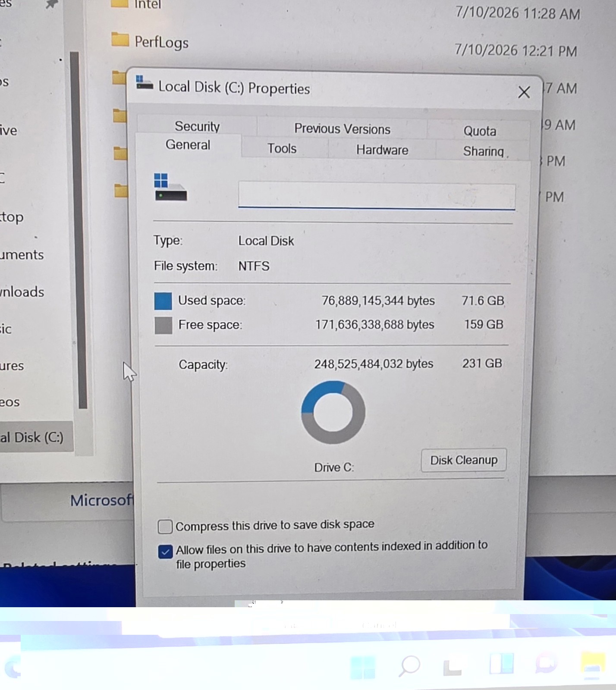616x690 pixels.
Task: Open the Previous Versions tab
Action: coord(342,129)
